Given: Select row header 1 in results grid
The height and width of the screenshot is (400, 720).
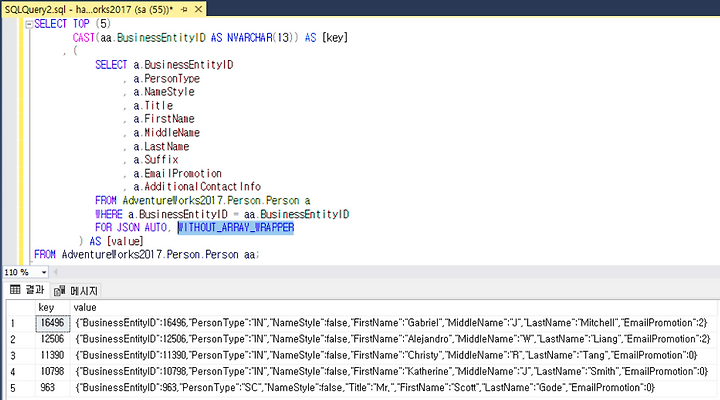Looking at the screenshot, I should (x=20, y=323).
